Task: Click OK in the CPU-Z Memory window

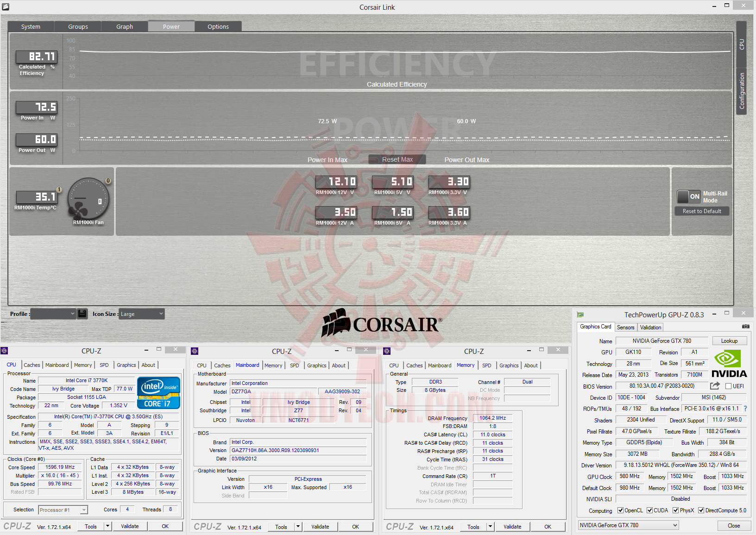Action: (548, 527)
